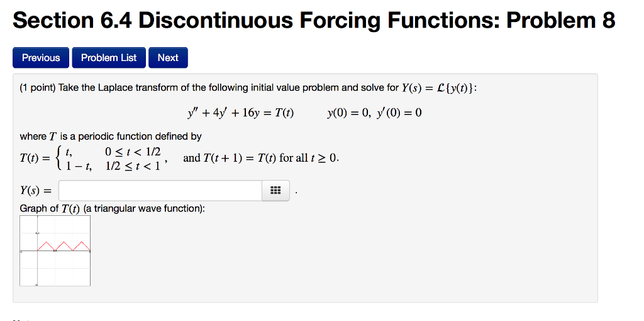Open the triangular wave graph thumbnail
The image size is (644, 321).
pyautogui.click(x=55, y=251)
